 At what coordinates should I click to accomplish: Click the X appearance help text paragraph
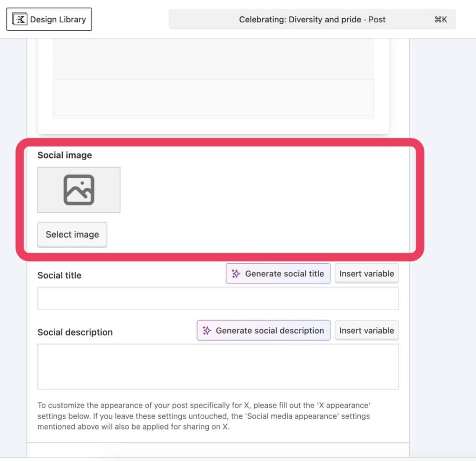click(205, 415)
